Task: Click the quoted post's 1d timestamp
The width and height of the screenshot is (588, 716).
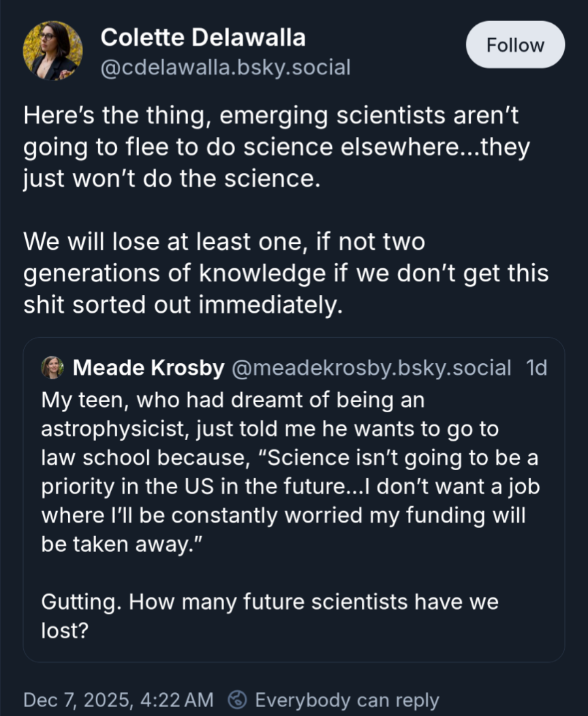Action: pos(537,368)
